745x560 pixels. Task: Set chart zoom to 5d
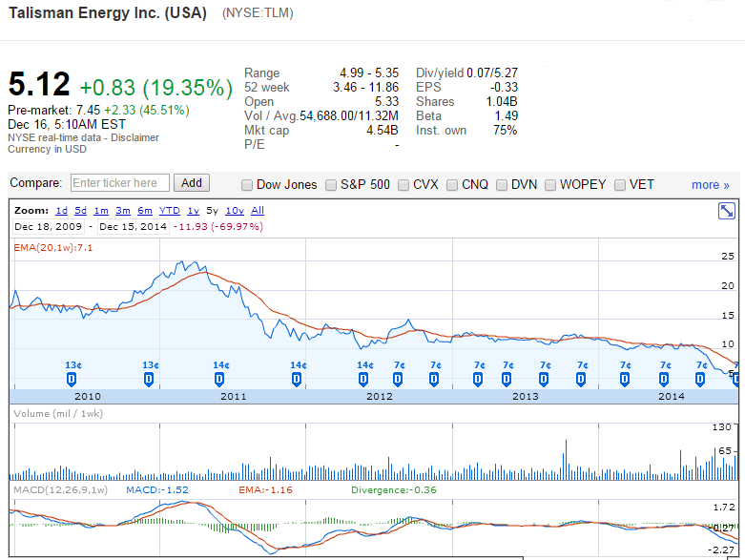(x=81, y=211)
